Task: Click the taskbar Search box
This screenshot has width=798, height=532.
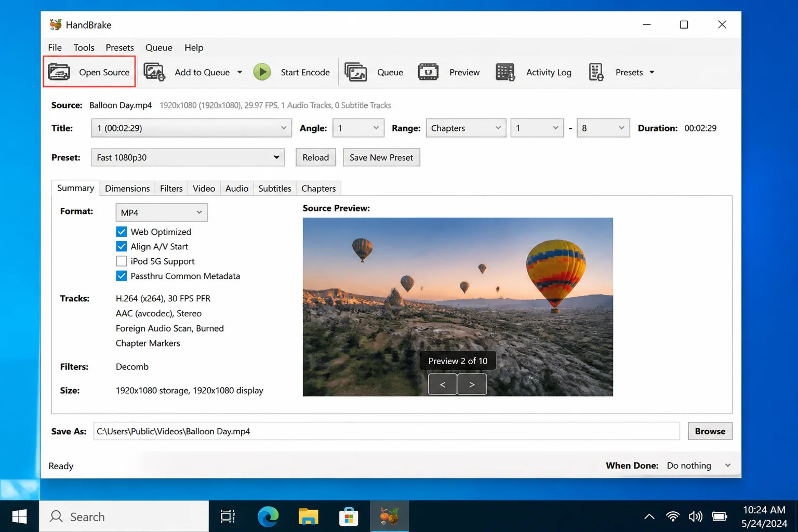Action: tap(124, 516)
